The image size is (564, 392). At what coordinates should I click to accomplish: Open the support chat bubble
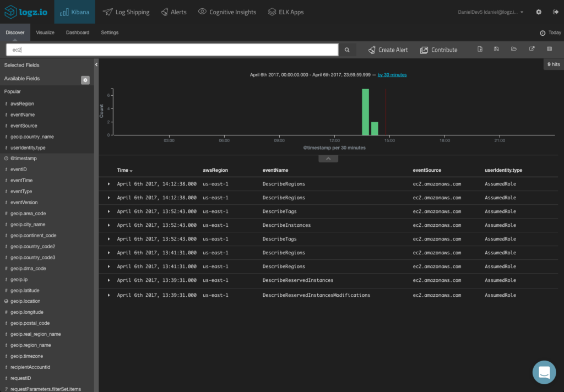544,372
